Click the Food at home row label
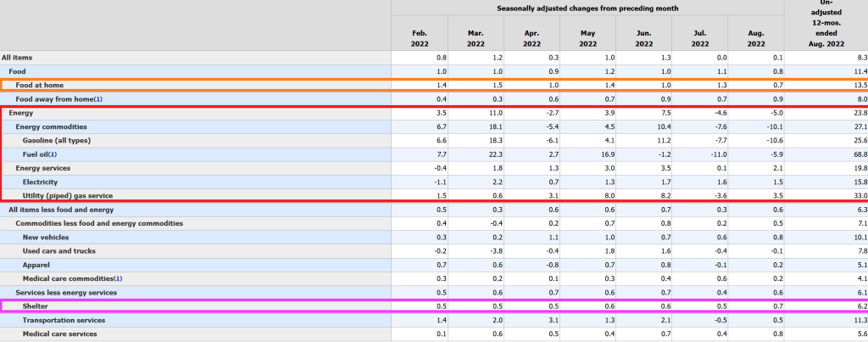Screen dimensions: 868x342 pyautogui.click(x=39, y=86)
